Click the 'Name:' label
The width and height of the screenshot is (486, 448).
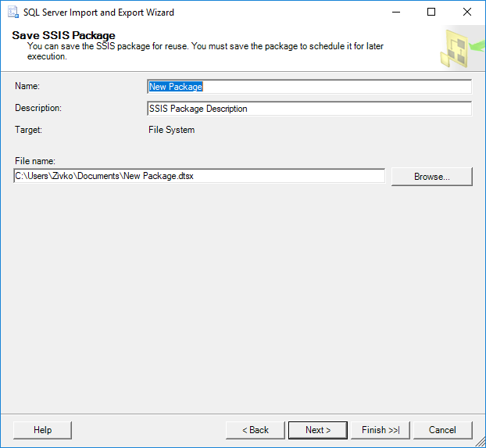[x=27, y=86]
